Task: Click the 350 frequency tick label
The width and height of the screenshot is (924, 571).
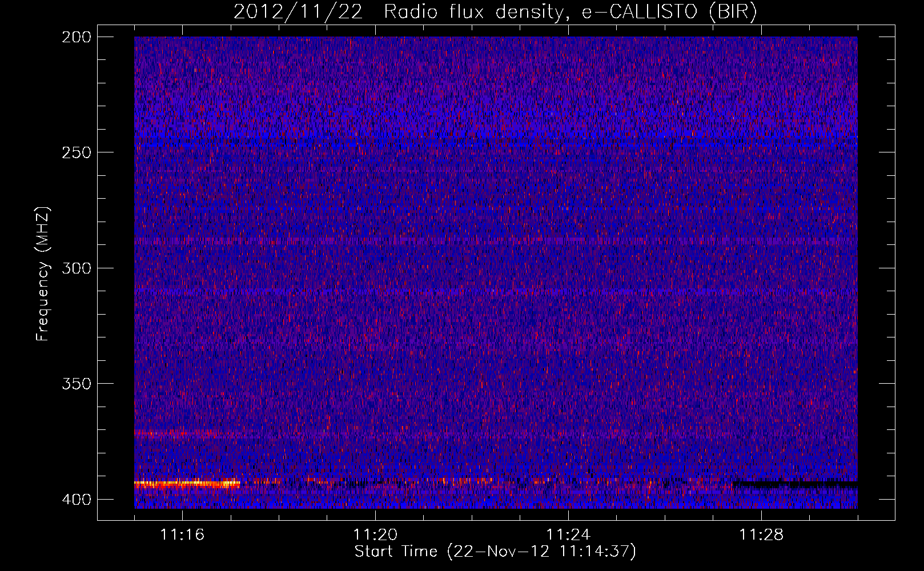Action: [x=76, y=383]
